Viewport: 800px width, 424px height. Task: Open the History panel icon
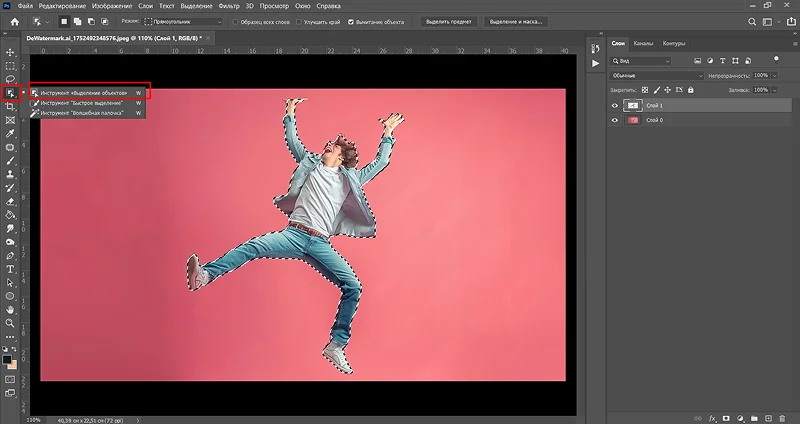[595, 49]
